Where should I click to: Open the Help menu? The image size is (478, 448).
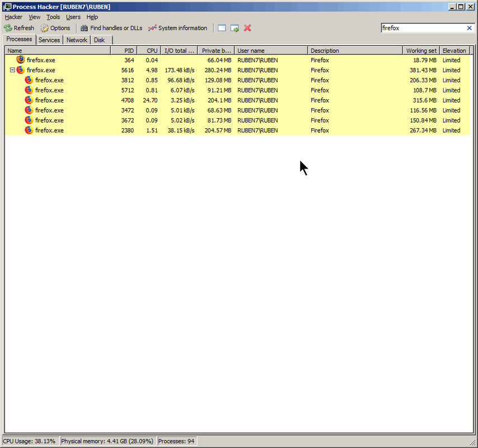pos(92,17)
